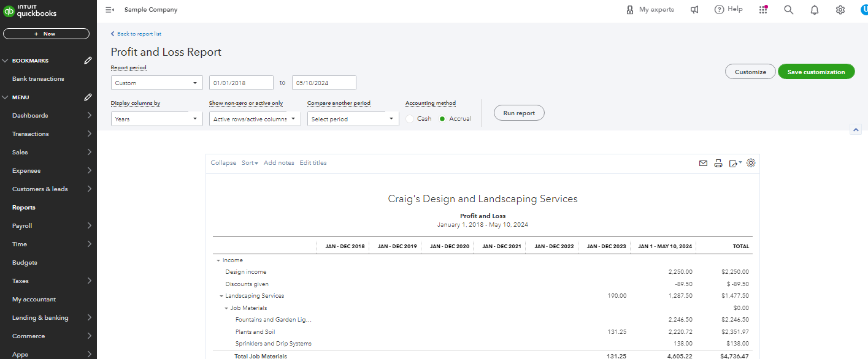Go Back to report list
868x359 pixels.
(x=136, y=34)
